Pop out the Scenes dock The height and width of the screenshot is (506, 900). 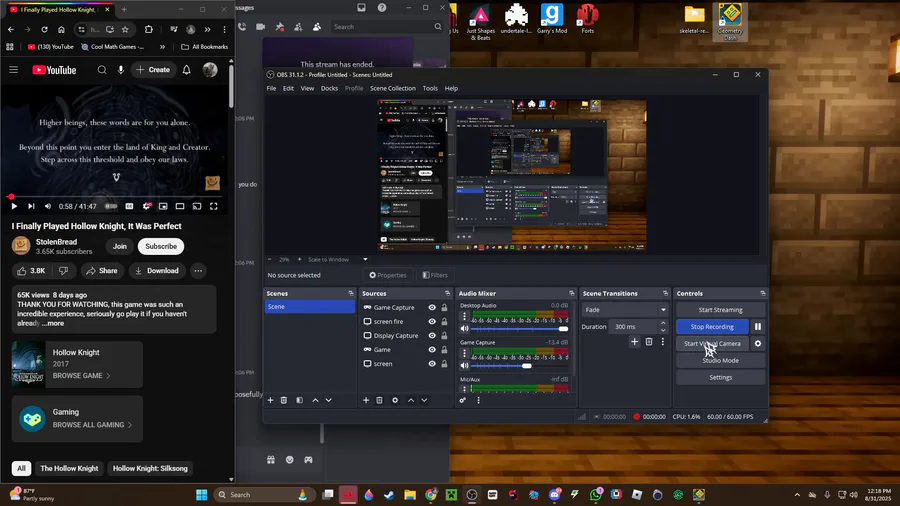pyautogui.click(x=351, y=293)
